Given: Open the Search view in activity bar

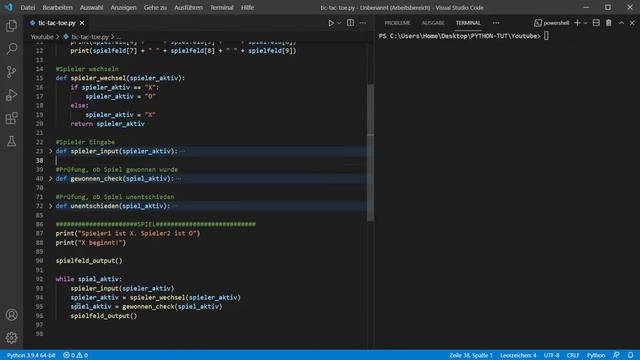Looking at the screenshot, I should pos(11,49).
